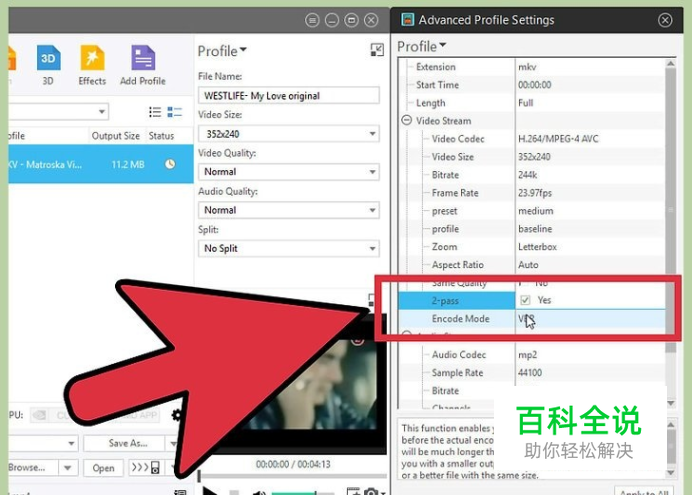Screen dimensions: 692x495
Task: Open the Profile dropdown in Advanced Settings
Action: (x=422, y=46)
